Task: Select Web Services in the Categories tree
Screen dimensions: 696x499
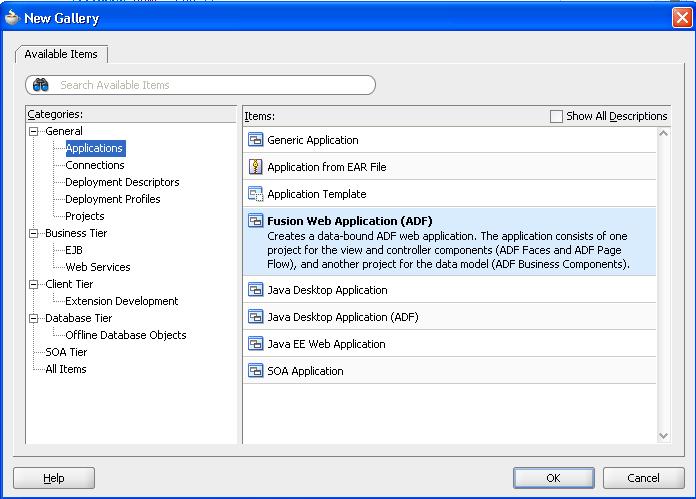Action: click(97, 267)
